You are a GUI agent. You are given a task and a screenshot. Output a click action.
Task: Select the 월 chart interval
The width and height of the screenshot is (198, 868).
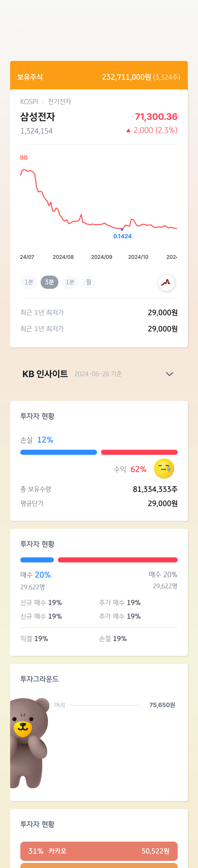click(89, 282)
